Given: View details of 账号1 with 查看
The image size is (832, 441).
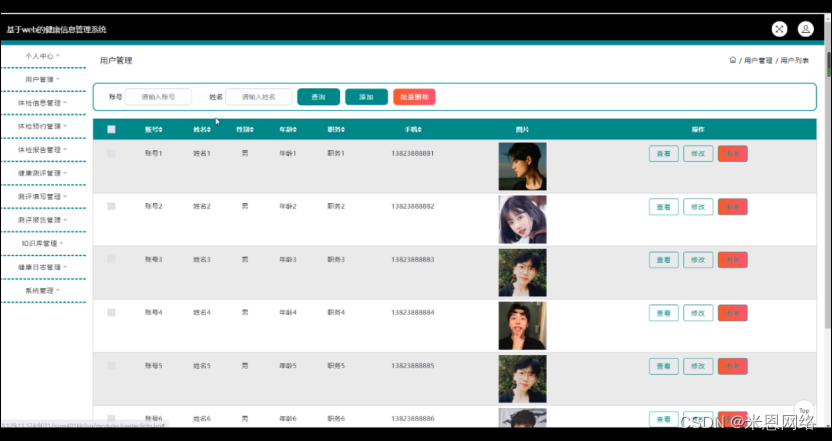Looking at the screenshot, I should 664,154.
